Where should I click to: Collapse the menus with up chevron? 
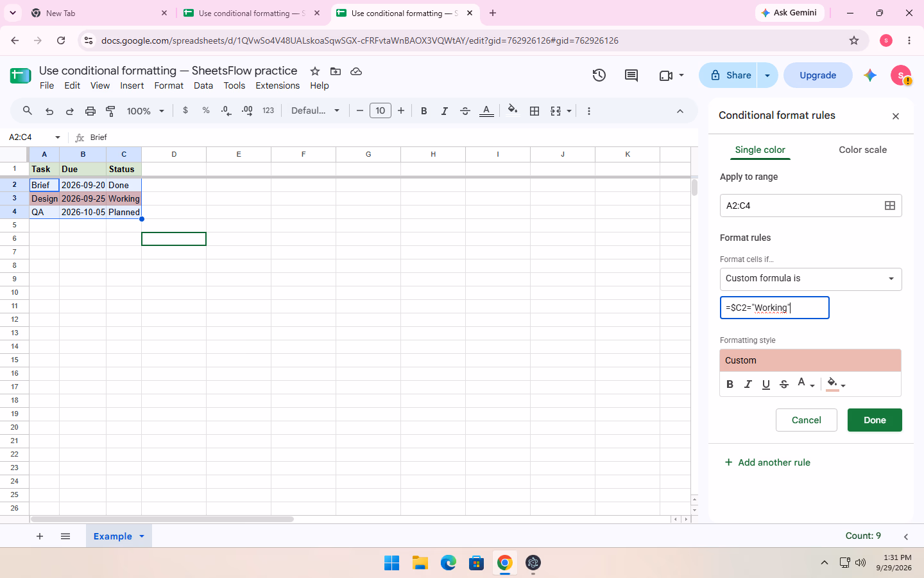pos(680,111)
